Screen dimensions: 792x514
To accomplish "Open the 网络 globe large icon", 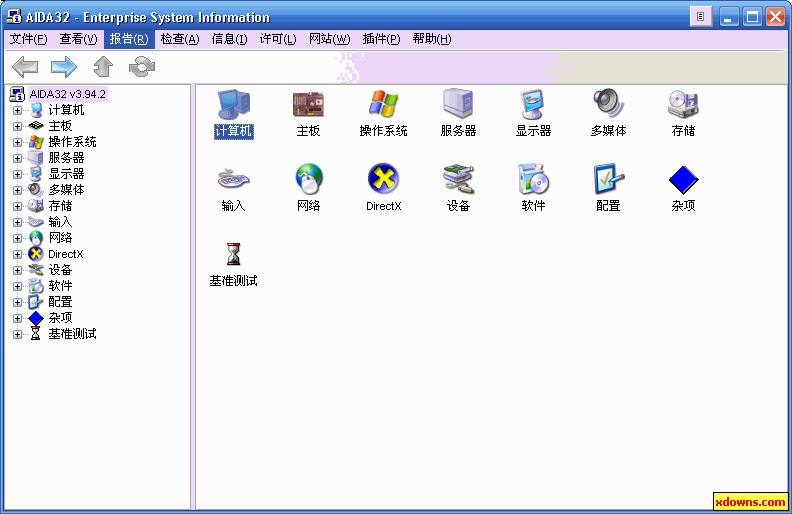I will [x=309, y=179].
